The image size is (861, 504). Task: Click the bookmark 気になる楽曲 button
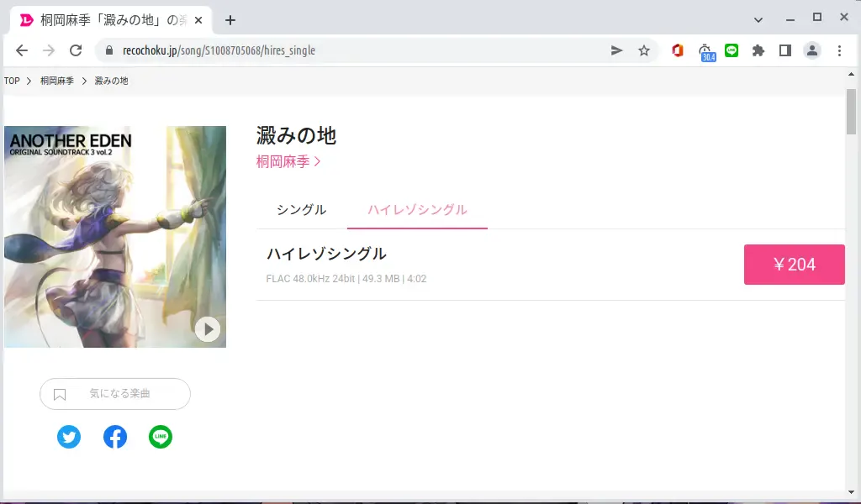pyautogui.click(x=115, y=394)
